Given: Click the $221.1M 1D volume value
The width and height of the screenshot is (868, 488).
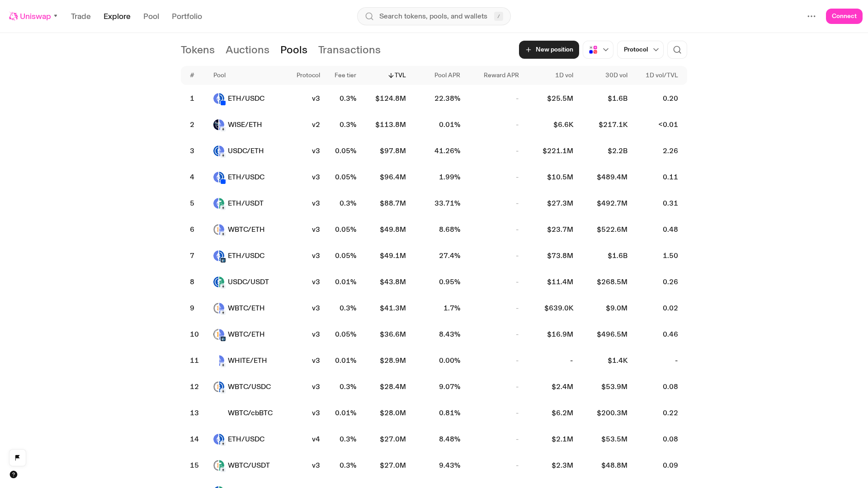Looking at the screenshot, I should tap(558, 151).
